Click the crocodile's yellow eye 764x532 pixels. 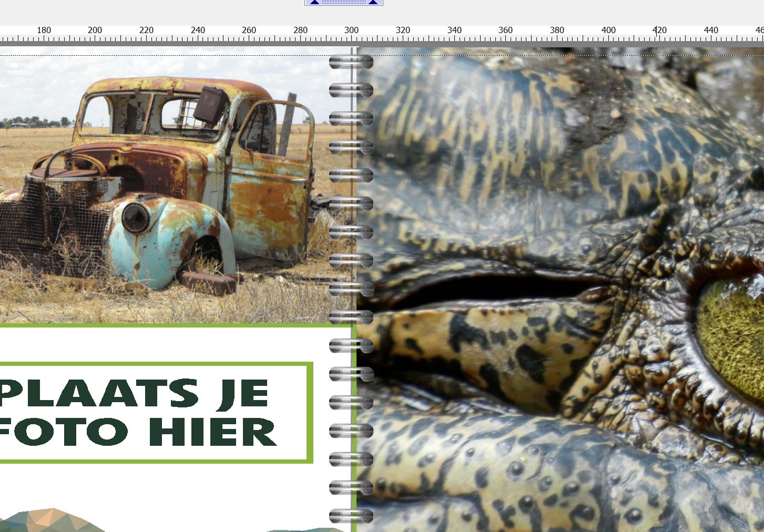[x=734, y=326]
